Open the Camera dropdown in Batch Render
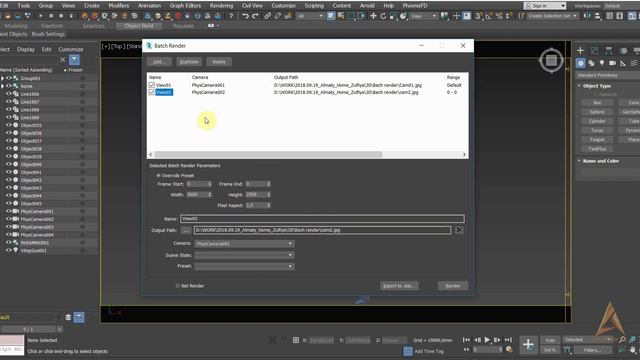The width and height of the screenshot is (640, 360). tap(244, 244)
